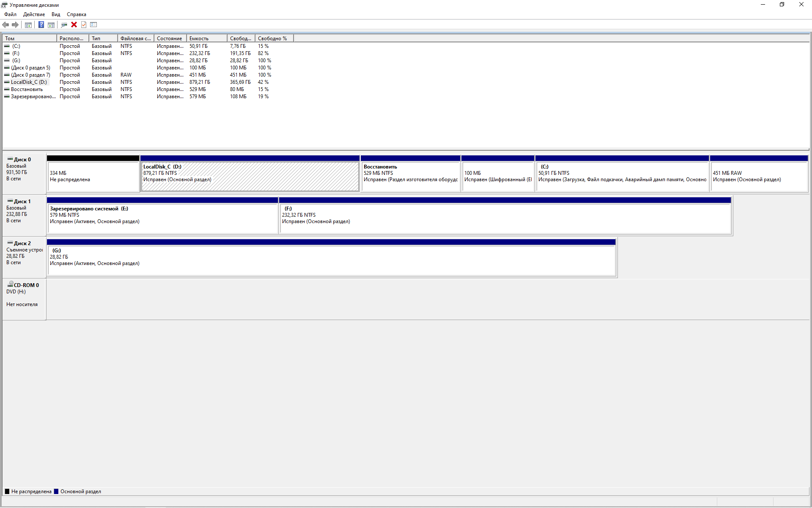The height and width of the screenshot is (508, 812).
Task: Restore down the Disk Management window
Action: tap(782, 5)
